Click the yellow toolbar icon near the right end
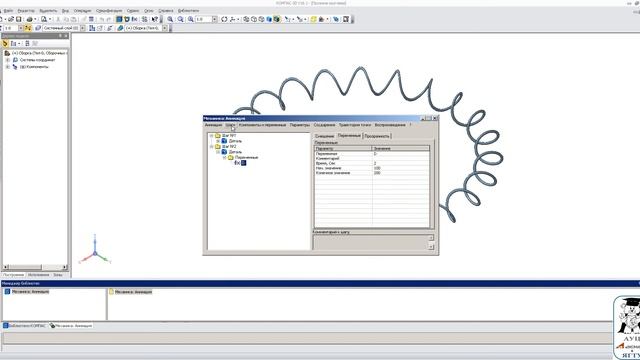 (x=313, y=19)
